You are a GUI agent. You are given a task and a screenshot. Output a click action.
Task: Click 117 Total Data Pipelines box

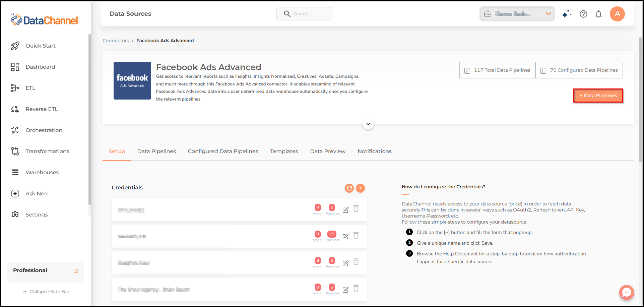[497, 70]
